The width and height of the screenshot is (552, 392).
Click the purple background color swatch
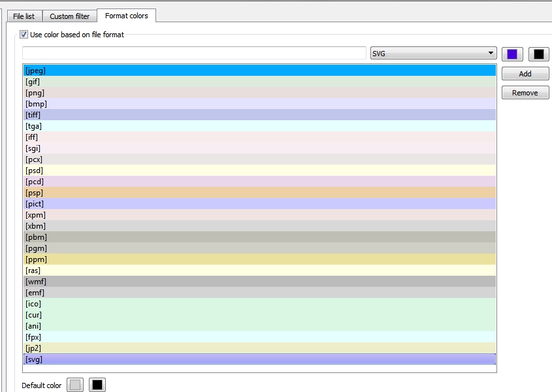click(x=512, y=54)
